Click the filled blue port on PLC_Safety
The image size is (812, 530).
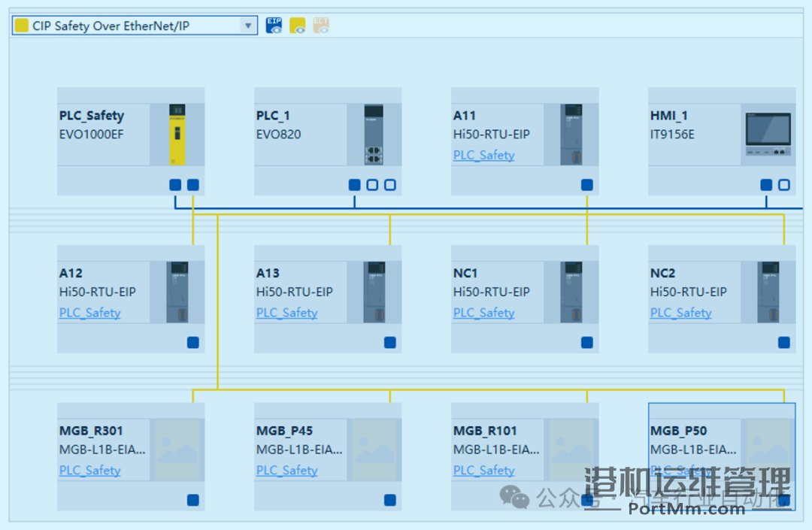[x=174, y=184]
